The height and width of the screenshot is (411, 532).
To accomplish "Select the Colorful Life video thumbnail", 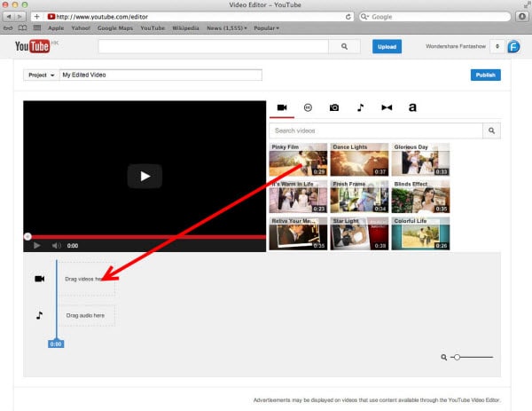I will tap(420, 233).
